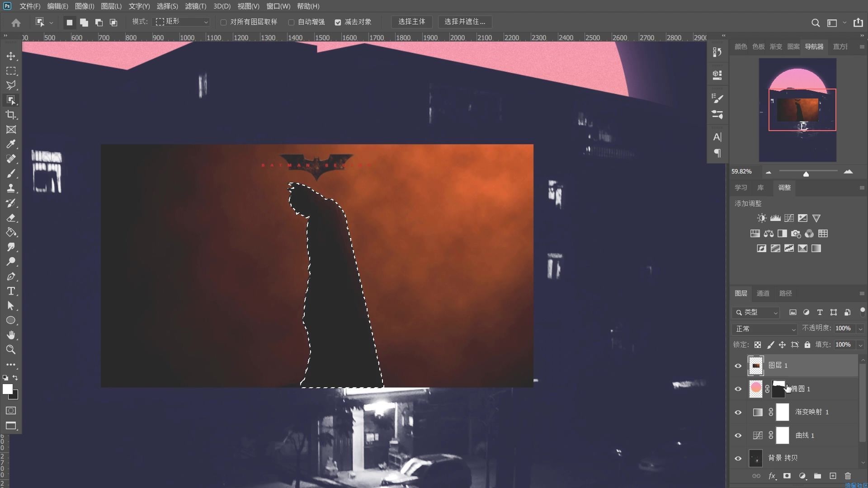Click the 选择主体 button
The image size is (868, 488).
411,22
